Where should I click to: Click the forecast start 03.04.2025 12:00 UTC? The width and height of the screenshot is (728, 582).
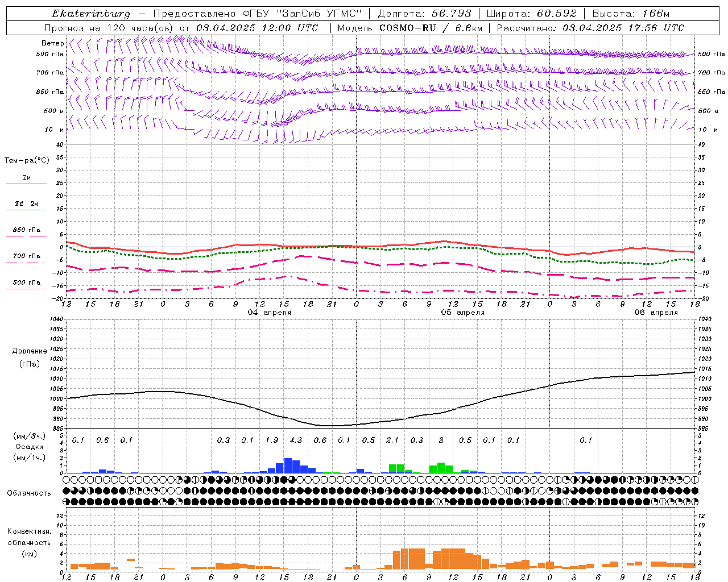point(257,28)
